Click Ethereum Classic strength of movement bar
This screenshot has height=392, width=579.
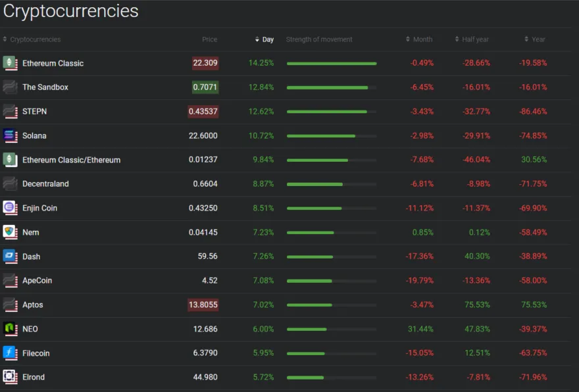(332, 64)
